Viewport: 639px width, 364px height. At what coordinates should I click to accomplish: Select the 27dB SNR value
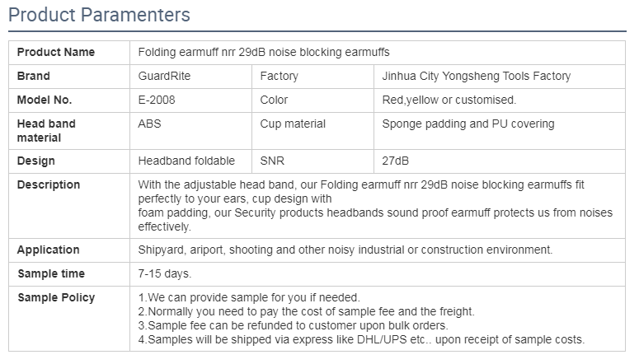[x=396, y=161]
